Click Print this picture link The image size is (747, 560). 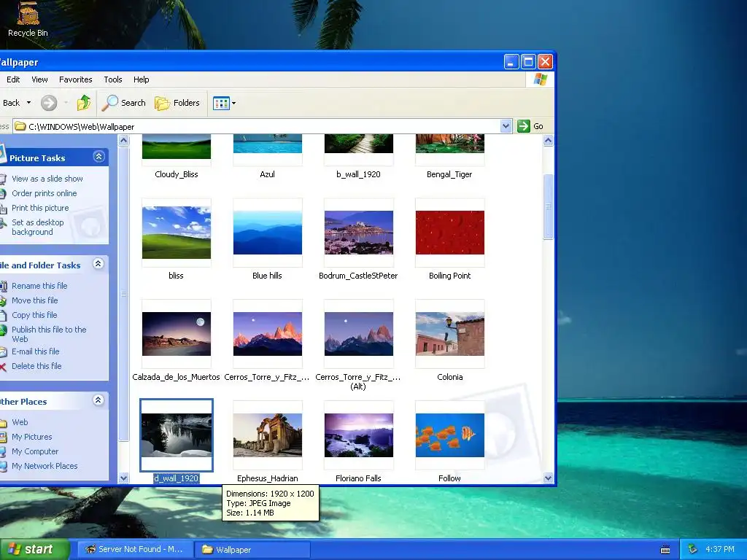(x=40, y=208)
